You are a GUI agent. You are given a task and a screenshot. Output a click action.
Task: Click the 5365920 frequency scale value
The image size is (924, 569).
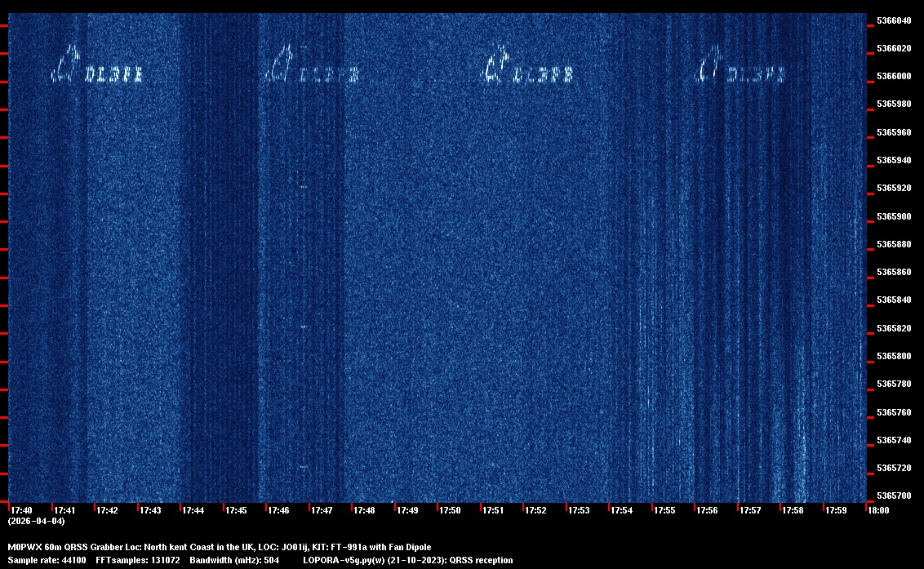[x=894, y=188]
